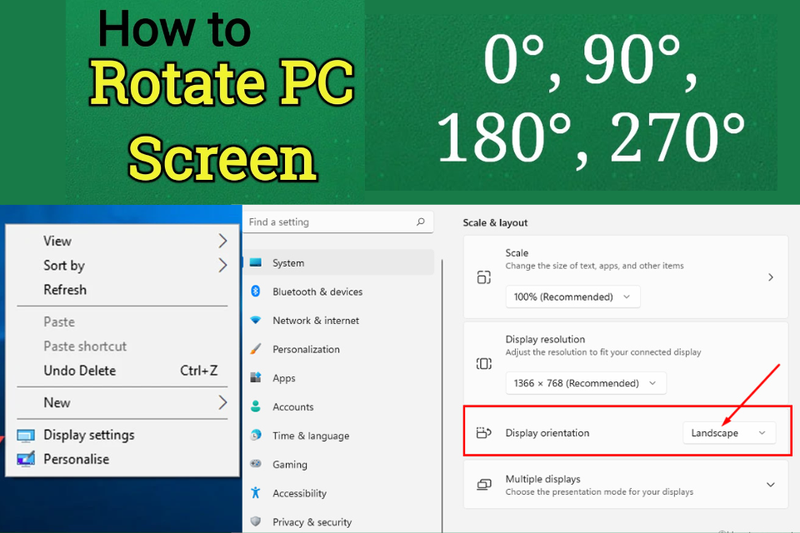800x533 pixels.
Task: Choose View in the context menu
Action: coord(122,241)
